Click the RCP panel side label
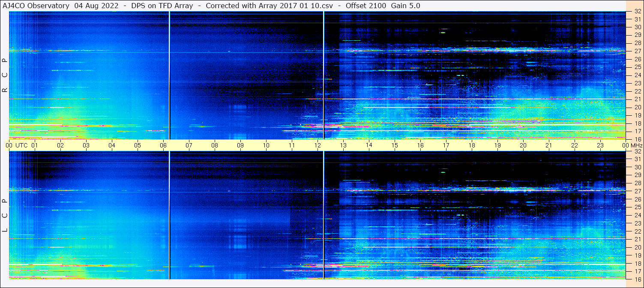Image resolution: width=644 pixels, height=288 pixels. [x=5, y=75]
